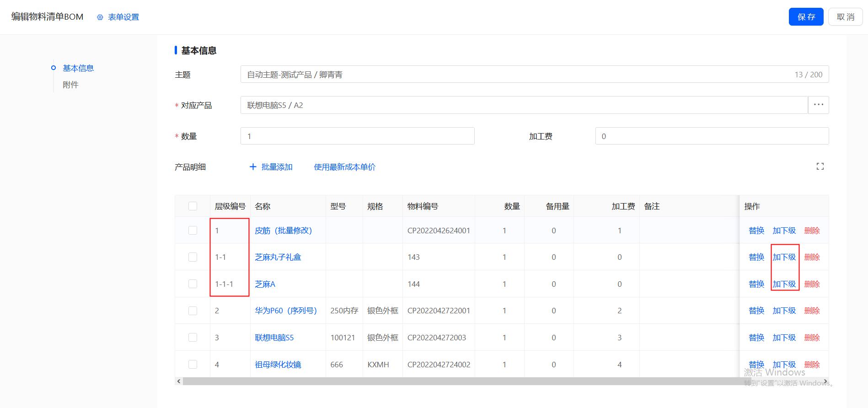Open 联想电脑S5 product link in table
Screen dimensions: 868x408
274,338
